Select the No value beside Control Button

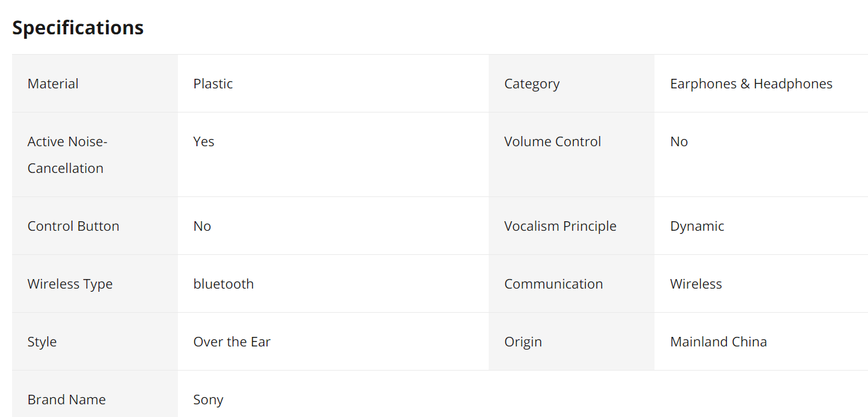coord(202,226)
